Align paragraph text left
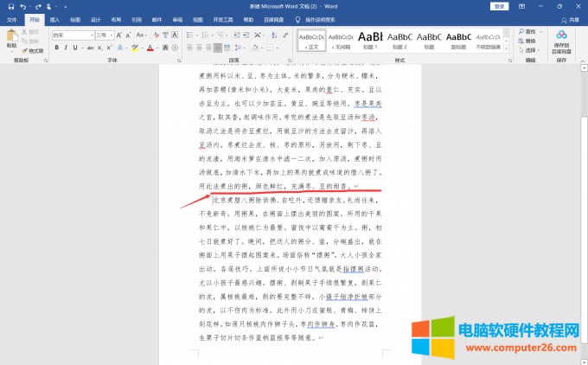The height and width of the screenshot is (365, 588). pos(189,48)
